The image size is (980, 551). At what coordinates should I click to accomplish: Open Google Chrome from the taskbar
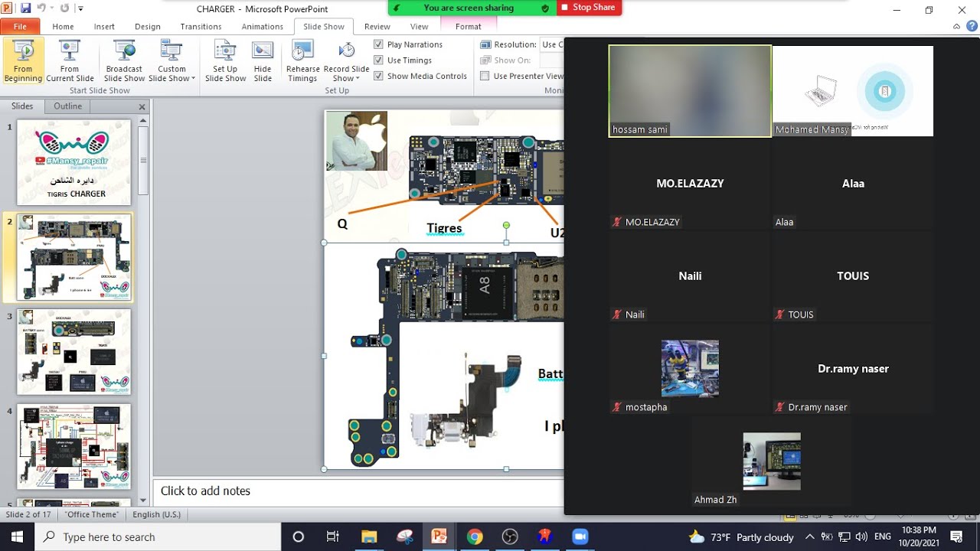pyautogui.click(x=475, y=536)
